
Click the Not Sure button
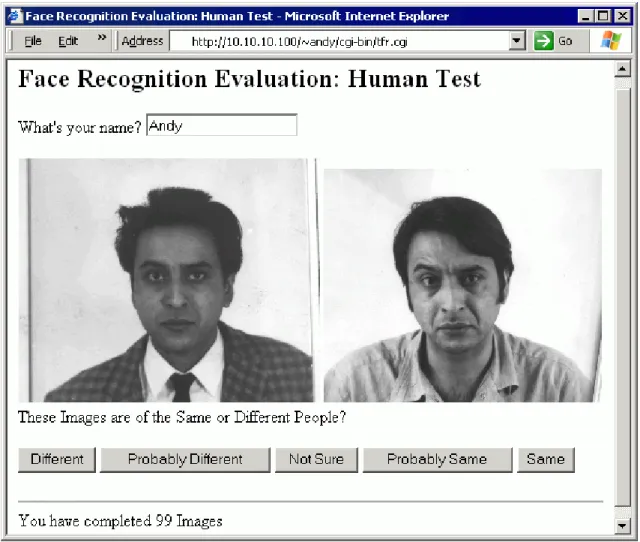point(316,460)
